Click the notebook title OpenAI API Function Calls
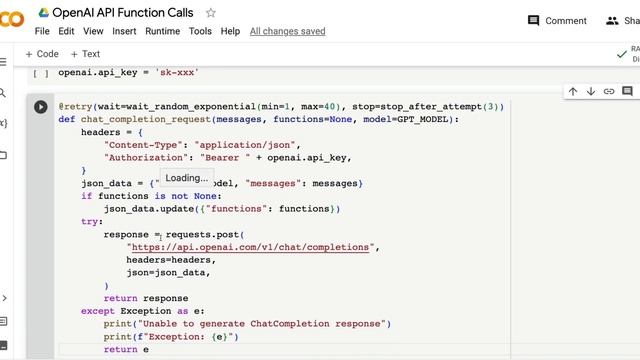Image resolution: width=640 pixels, height=360 pixels. (122, 13)
